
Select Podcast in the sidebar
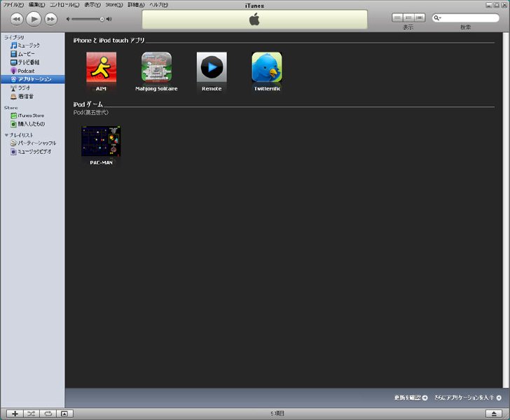pos(32,71)
